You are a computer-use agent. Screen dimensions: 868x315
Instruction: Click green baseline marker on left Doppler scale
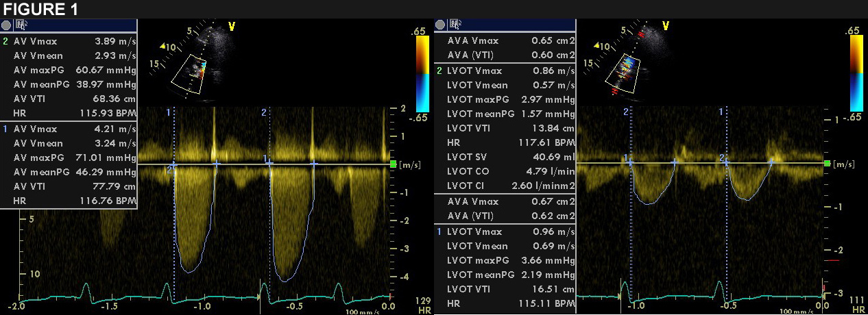coord(393,164)
